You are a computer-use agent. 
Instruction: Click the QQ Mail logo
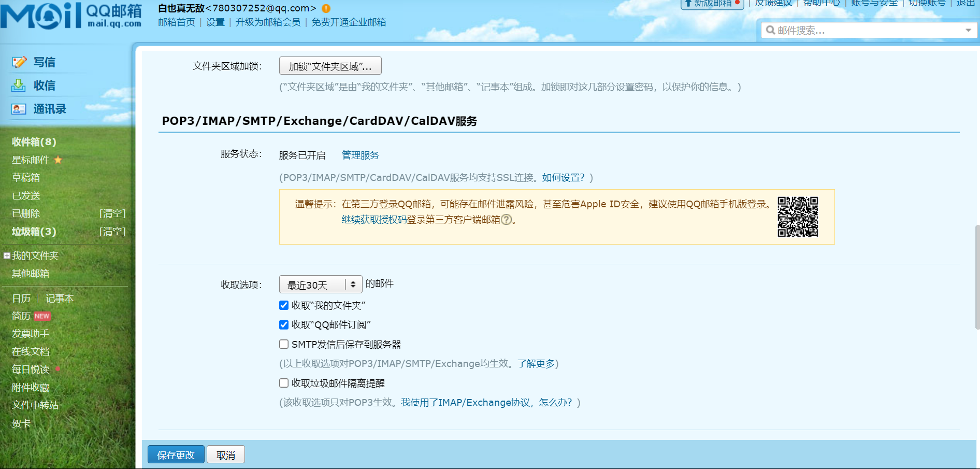click(x=71, y=16)
